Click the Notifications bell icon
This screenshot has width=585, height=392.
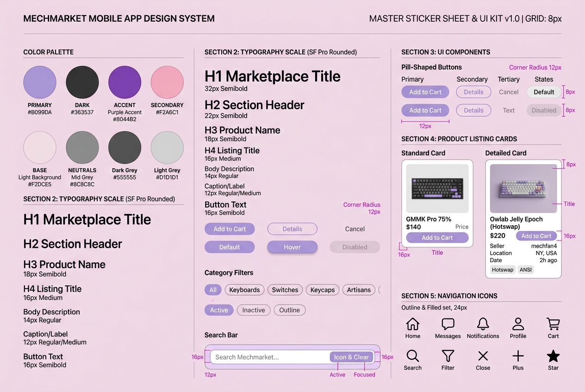point(483,324)
